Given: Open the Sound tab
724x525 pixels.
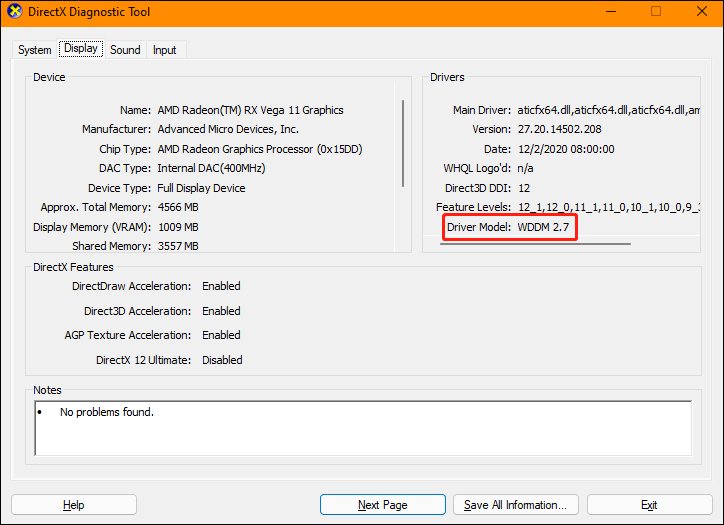Looking at the screenshot, I should click(x=125, y=49).
